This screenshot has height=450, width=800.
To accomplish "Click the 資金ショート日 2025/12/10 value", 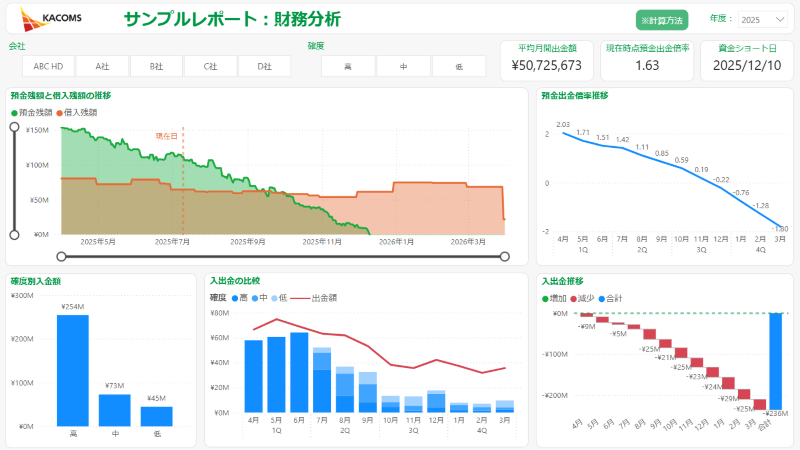I will click(747, 65).
